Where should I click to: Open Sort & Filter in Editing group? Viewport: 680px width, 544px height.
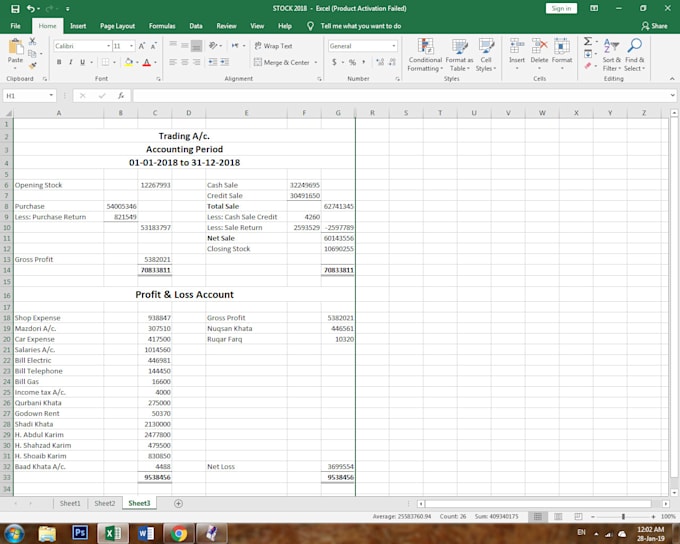pos(611,54)
